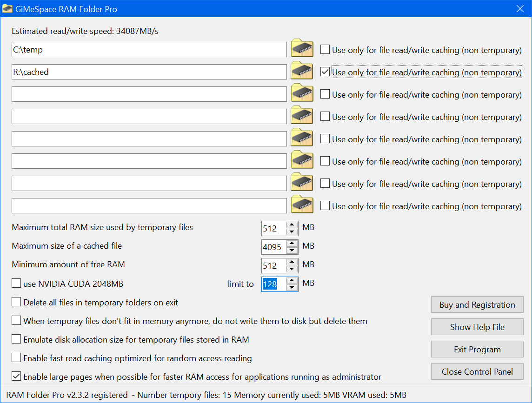Screen dimensions: 532x403
Task: Click the RAM folder icon beside R:\cached
Action: [x=302, y=72]
